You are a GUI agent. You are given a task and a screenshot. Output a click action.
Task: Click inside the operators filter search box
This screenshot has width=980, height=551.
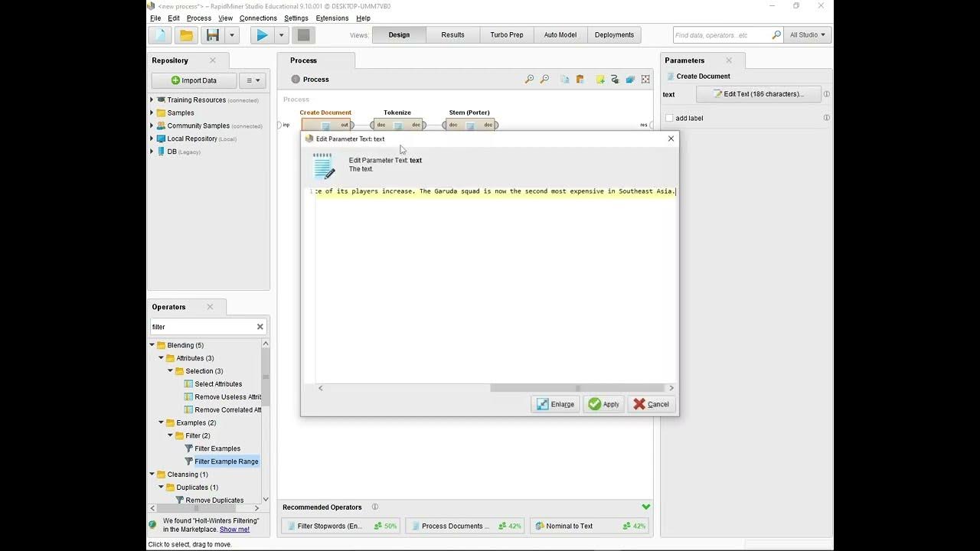coord(202,327)
